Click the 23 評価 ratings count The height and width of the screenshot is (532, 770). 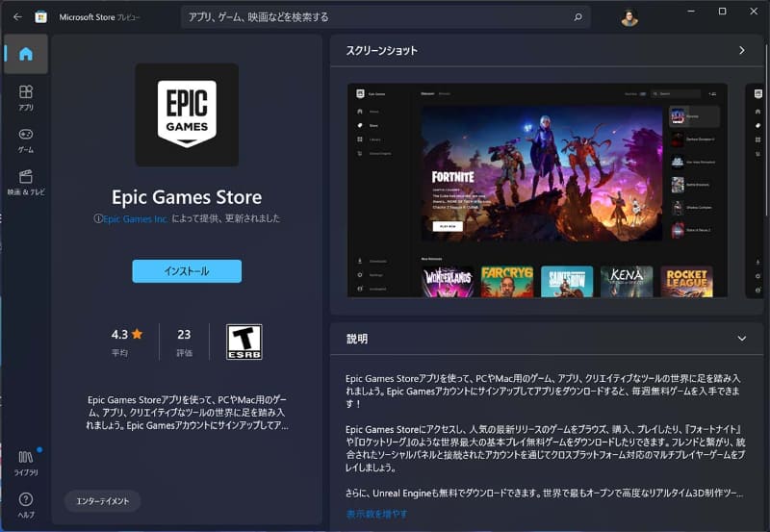[184, 342]
